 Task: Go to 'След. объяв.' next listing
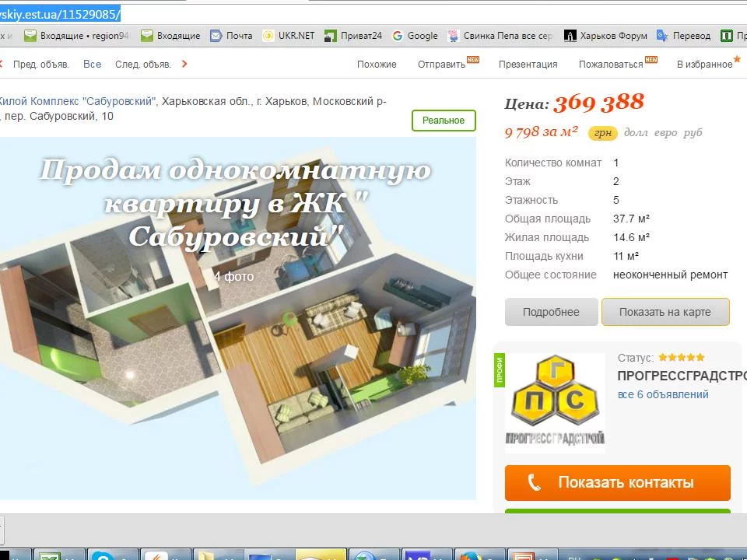click(x=143, y=65)
